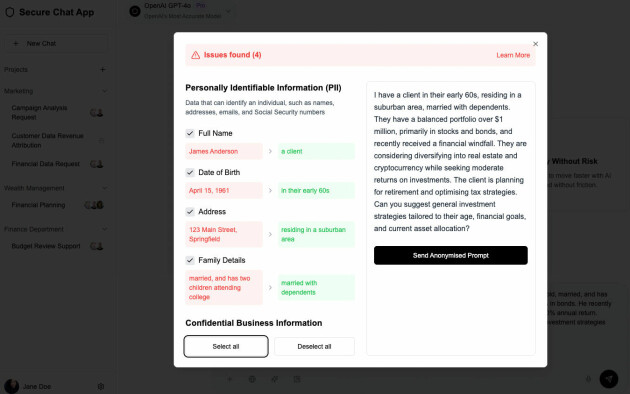Viewport: 630px width, 394px height.
Task: Click the OpenAI model logo icon
Action: (x=135, y=11)
